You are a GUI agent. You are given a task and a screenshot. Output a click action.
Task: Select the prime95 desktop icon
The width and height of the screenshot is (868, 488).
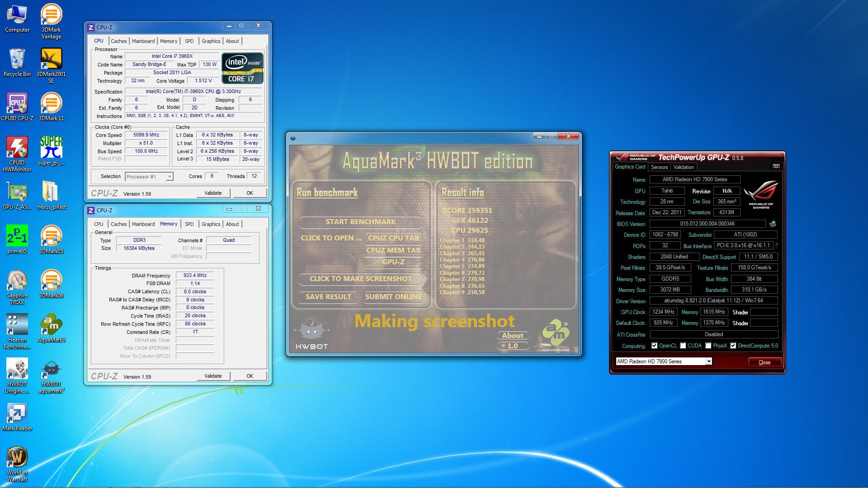[17, 239]
